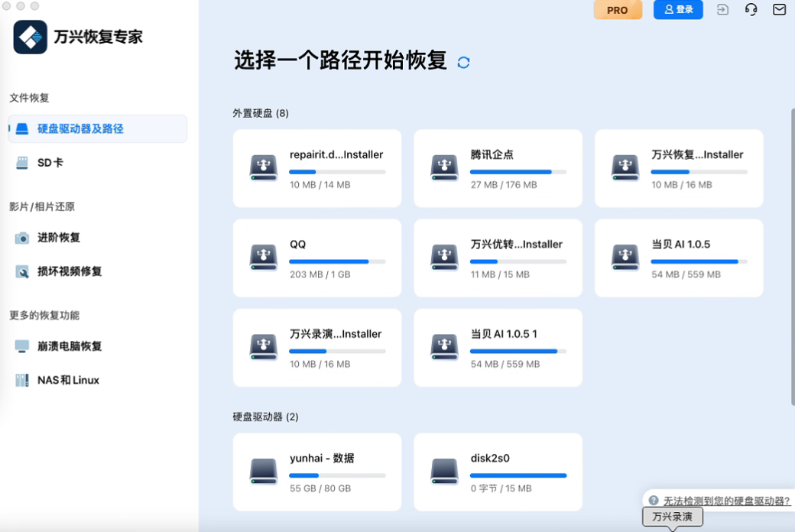The image size is (795, 532).
Task: Click the refresh icon beside the heading
Action: (463, 63)
